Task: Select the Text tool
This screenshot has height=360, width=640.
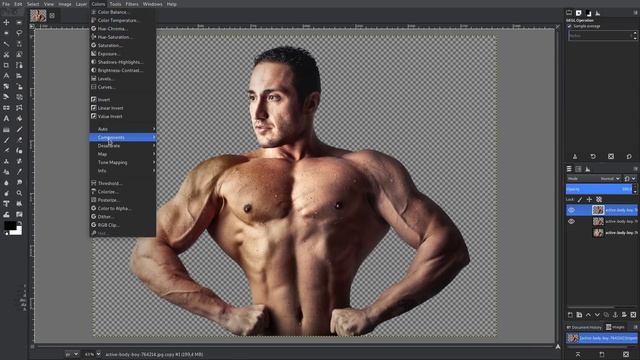Action: pos(6,118)
